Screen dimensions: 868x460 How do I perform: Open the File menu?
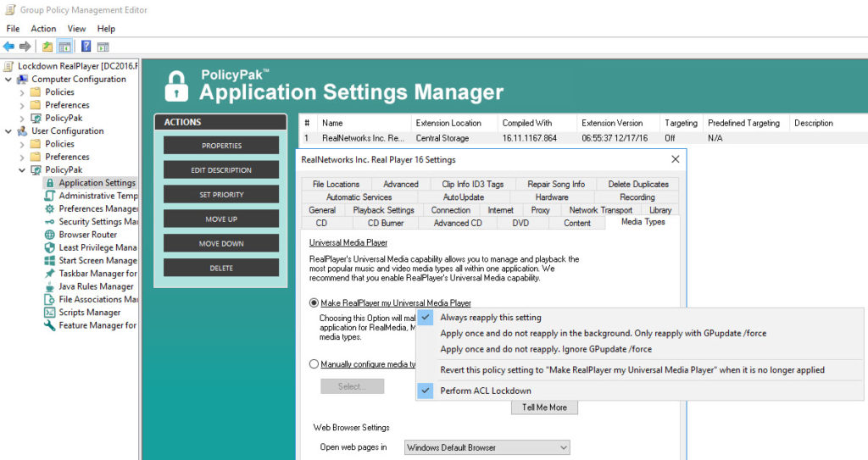[13, 29]
